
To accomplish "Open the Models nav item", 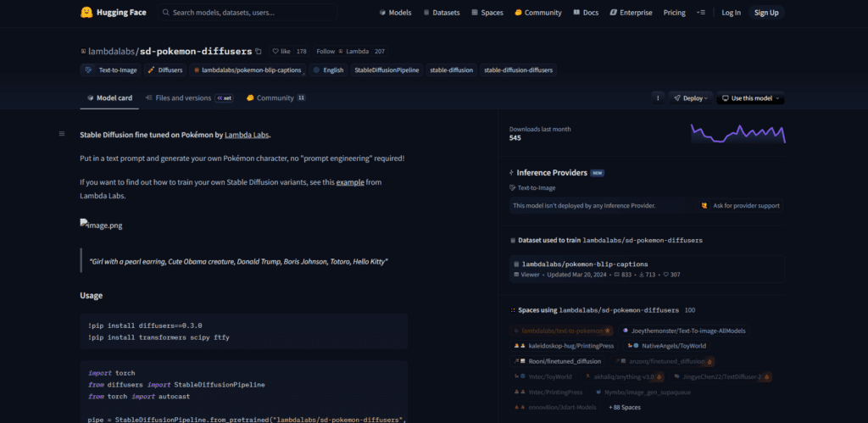I will [x=395, y=12].
